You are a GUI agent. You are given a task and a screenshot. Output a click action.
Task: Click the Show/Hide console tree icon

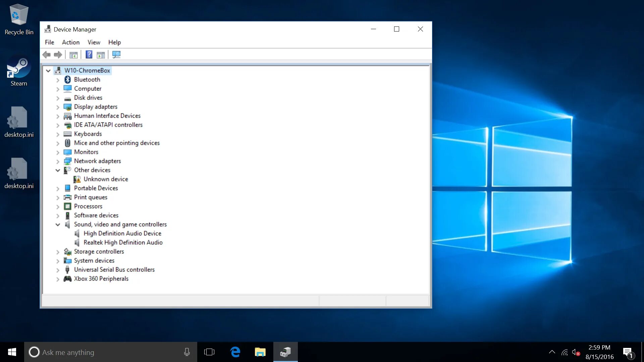(73, 55)
